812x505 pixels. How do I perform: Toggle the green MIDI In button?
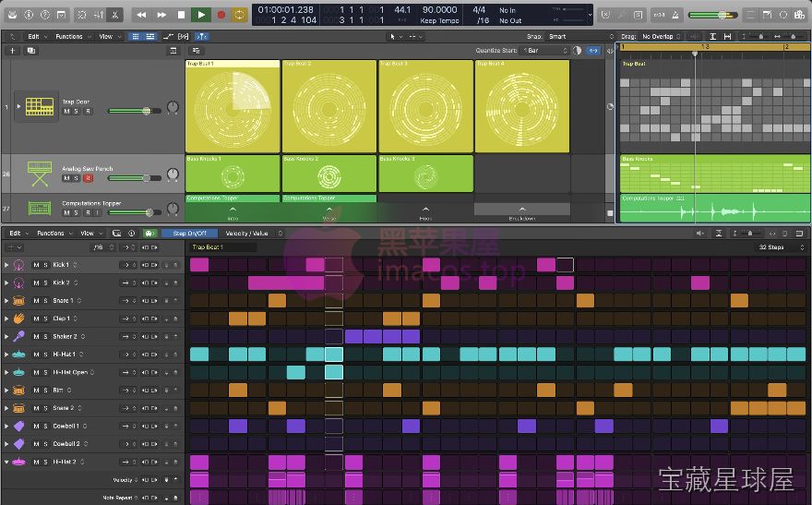pyautogui.click(x=149, y=233)
